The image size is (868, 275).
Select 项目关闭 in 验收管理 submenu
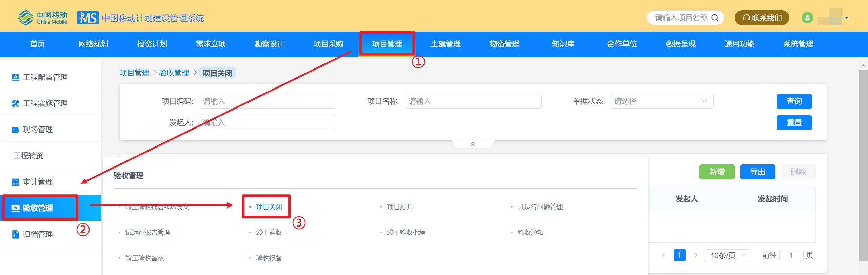[x=269, y=207]
